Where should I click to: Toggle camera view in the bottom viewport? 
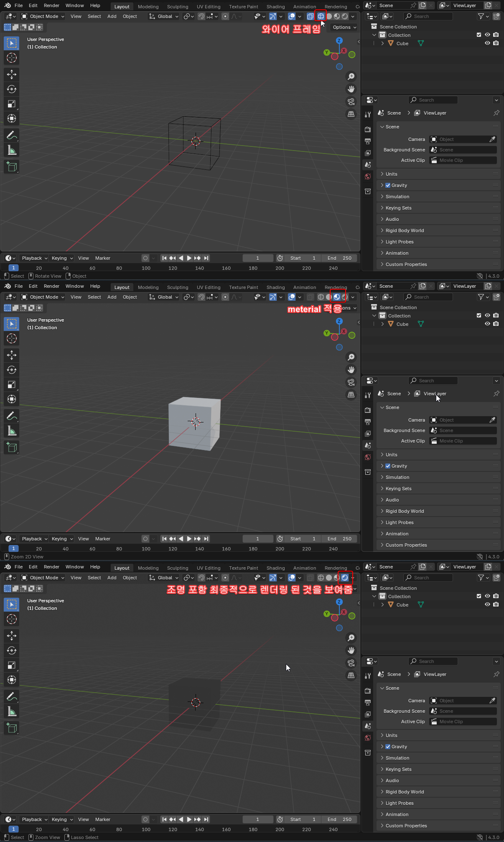point(351,663)
